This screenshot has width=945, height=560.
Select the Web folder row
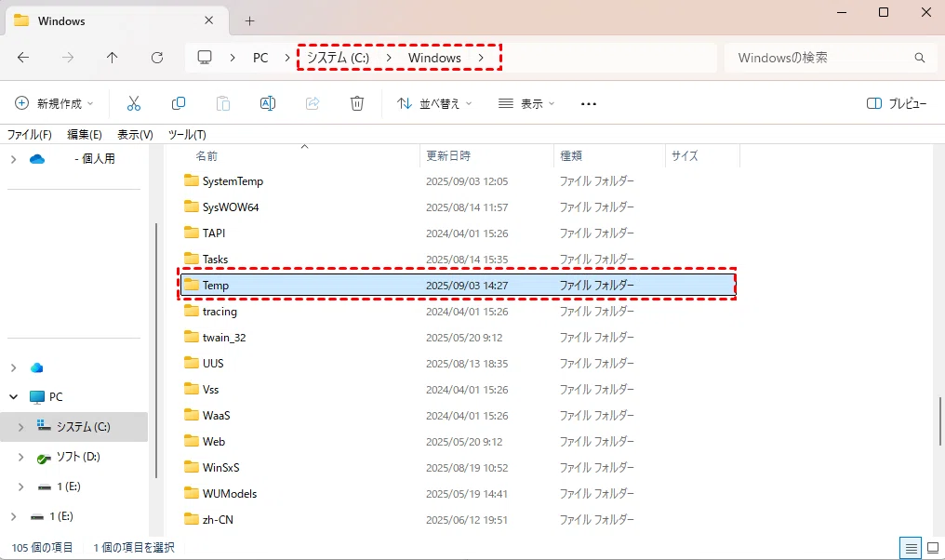pyautogui.click(x=458, y=441)
